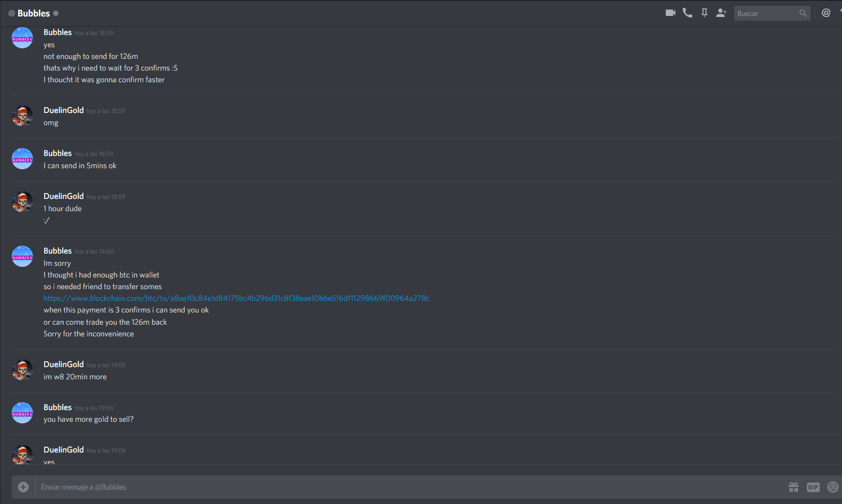Click Bubbles username on "Im sorry" message
This screenshot has height=504, width=842.
[x=57, y=251]
